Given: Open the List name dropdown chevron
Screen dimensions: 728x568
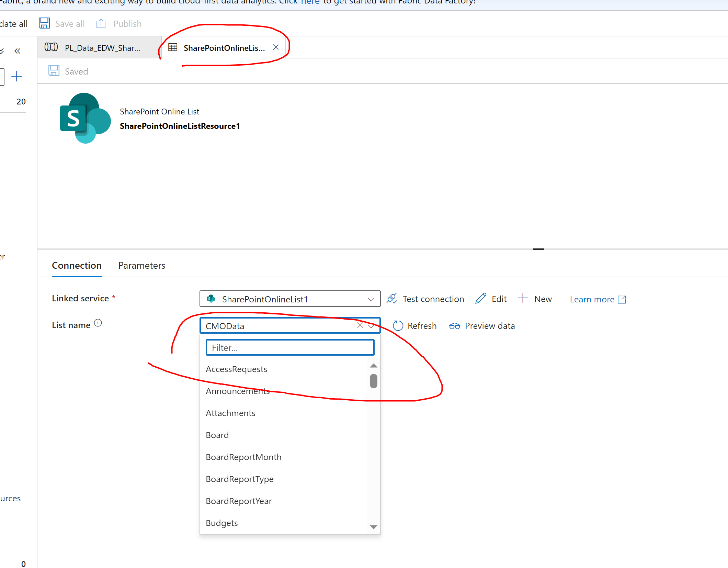Looking at the screenshot, I should tap(371, 325).
